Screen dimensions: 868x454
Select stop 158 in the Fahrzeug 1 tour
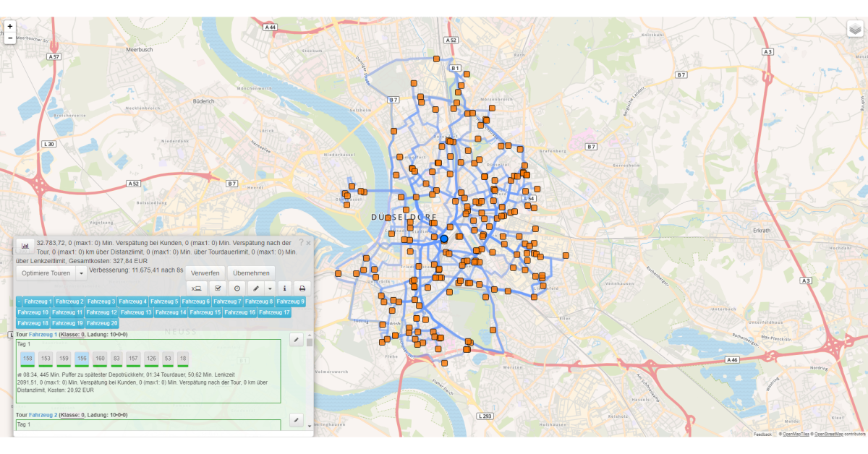pos(27,358)
